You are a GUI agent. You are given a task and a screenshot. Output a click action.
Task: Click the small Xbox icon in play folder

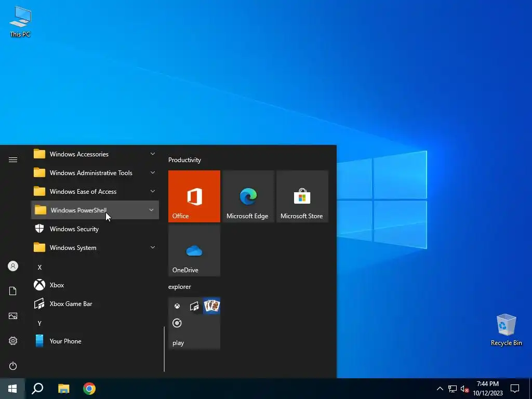(x=177, y=306)
